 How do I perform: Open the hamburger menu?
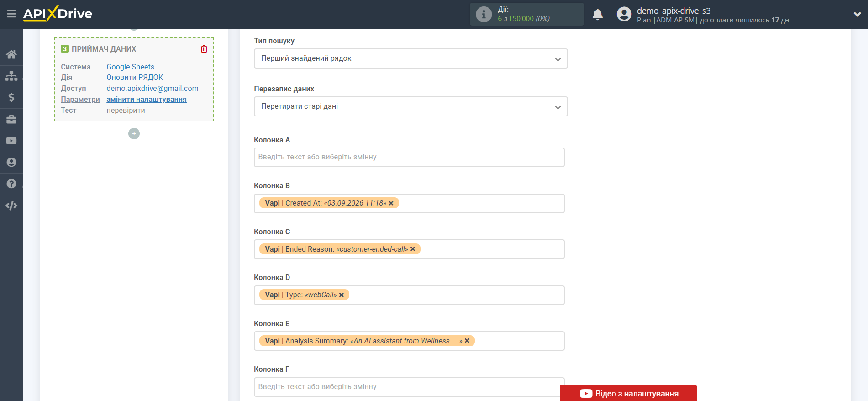pyautogui.click(x=11, y=14)
